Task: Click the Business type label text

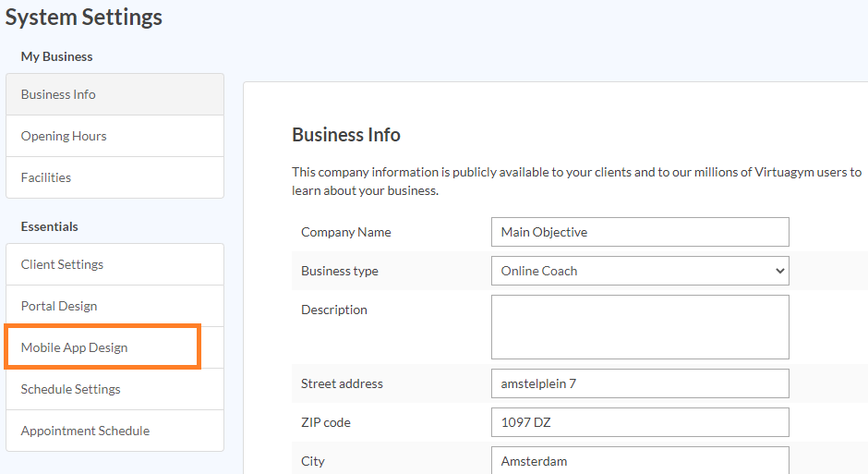Action: click(339, 271)
